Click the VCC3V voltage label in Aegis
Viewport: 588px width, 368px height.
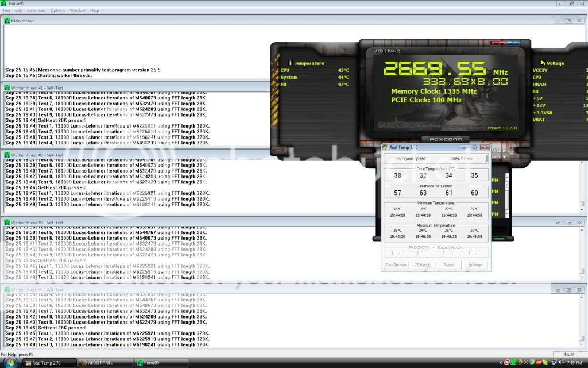540,70
